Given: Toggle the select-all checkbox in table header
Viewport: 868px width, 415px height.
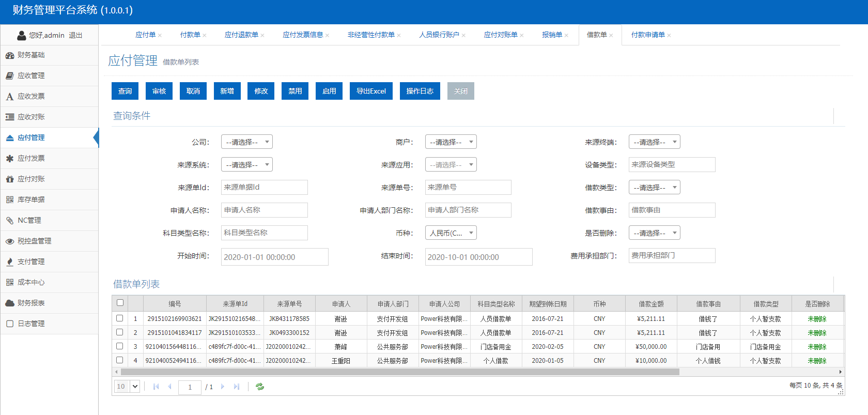Looking at the screenshot, I should [x=120, y=303].
